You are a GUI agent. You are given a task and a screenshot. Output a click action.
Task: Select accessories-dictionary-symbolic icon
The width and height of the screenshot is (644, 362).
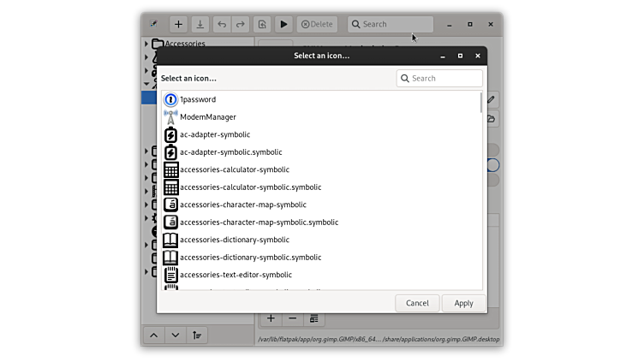tap(234, 240)
